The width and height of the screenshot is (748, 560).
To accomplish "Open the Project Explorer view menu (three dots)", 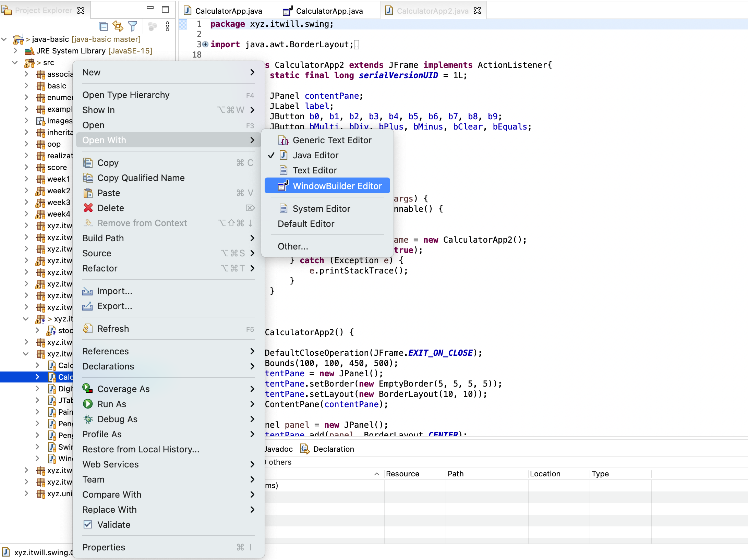I will tap(167, 26).
